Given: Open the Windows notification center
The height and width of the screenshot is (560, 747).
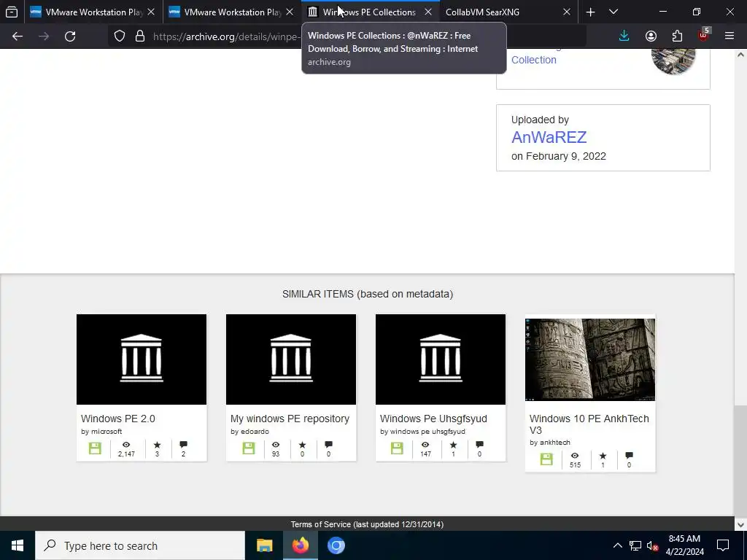Looking at the screenshot, I should tap(723, 545).
